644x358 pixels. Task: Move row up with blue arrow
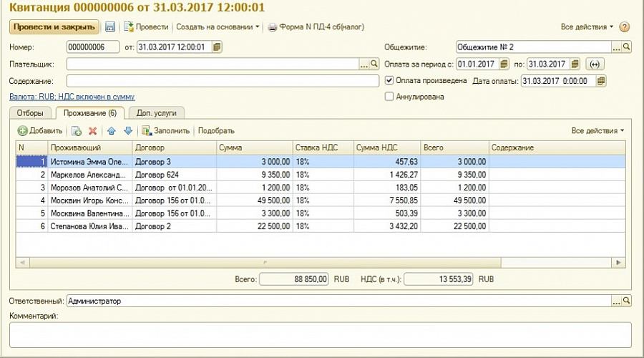point(111,131)
